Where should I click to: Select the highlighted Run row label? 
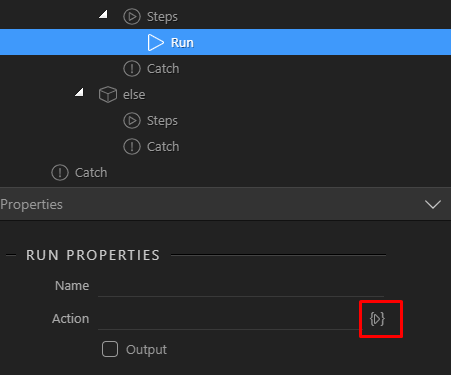coord(182,43)
